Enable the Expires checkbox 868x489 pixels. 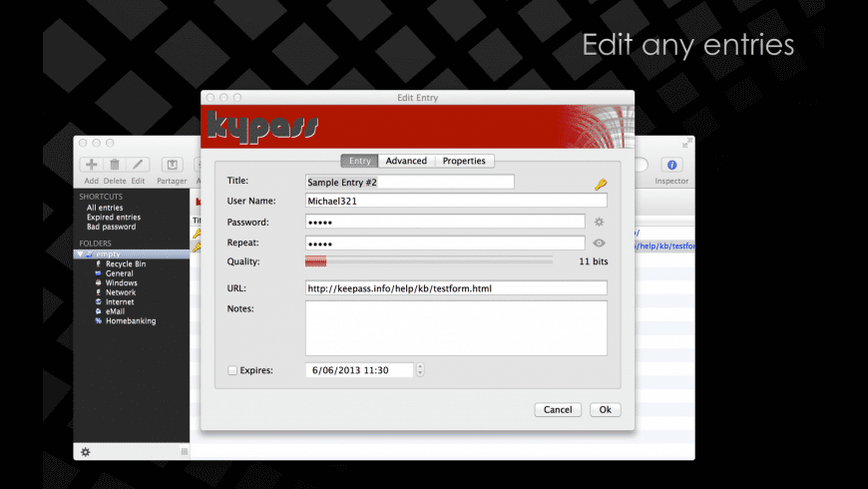232,370
